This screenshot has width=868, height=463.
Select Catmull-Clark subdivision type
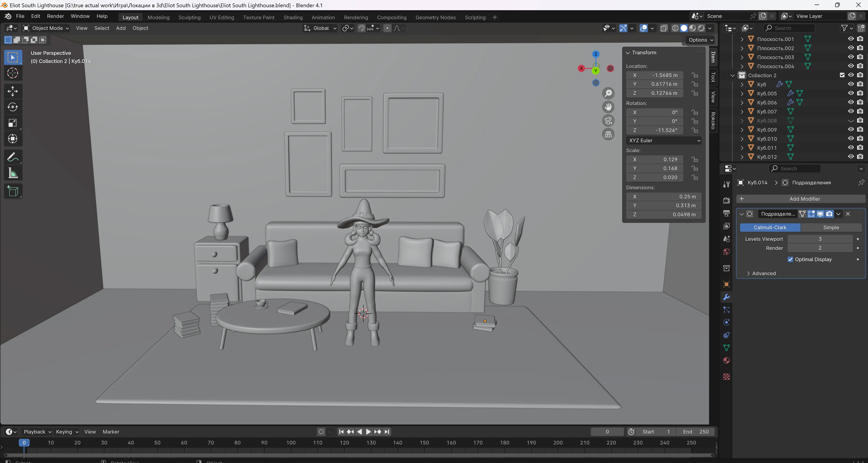point(770,228)
